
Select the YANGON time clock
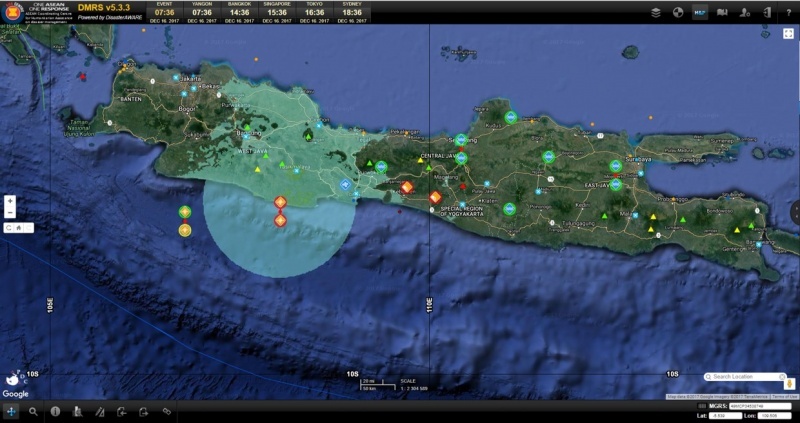[x=202, y=12]
